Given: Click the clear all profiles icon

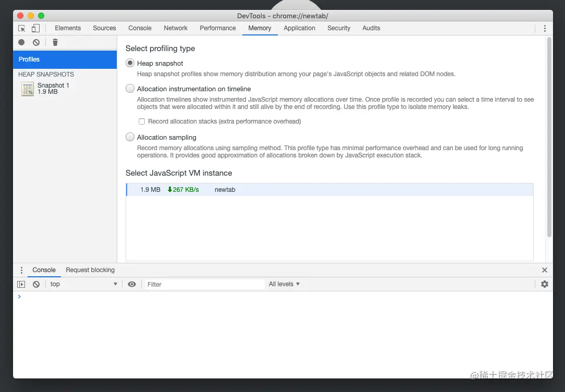Looking at the screenshot, I should click(x=36, y=42).
